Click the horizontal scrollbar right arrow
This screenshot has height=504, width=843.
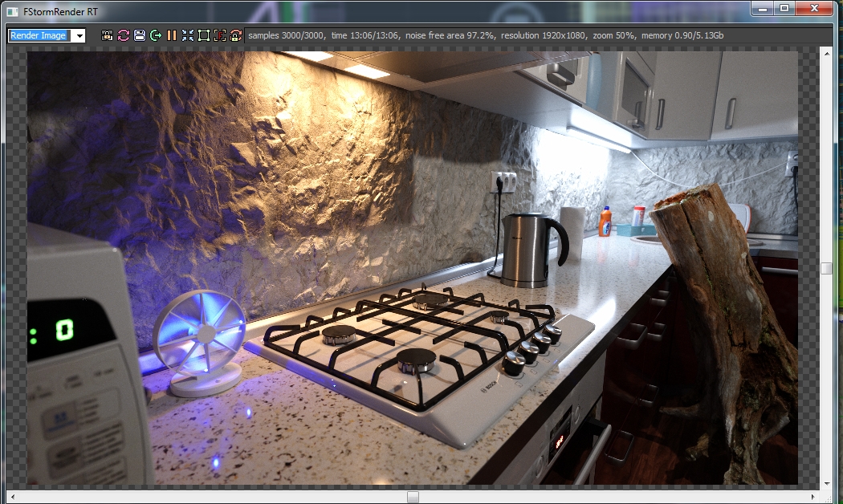pyautogui.click(x=814, y=497)
